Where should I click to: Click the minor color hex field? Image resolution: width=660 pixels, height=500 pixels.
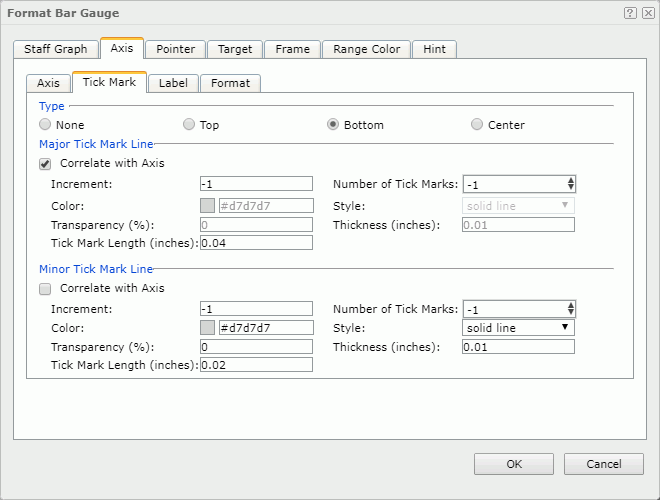[x=266, y=327]
